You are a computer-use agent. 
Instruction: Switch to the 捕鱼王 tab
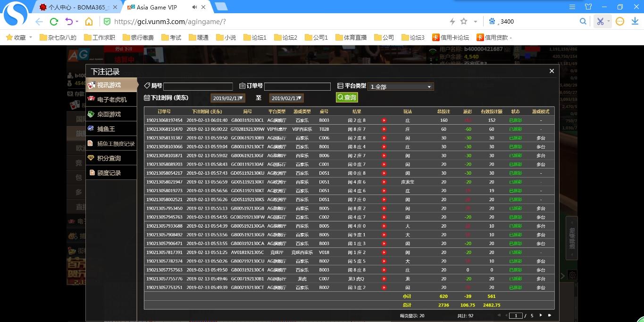(106, 129)
